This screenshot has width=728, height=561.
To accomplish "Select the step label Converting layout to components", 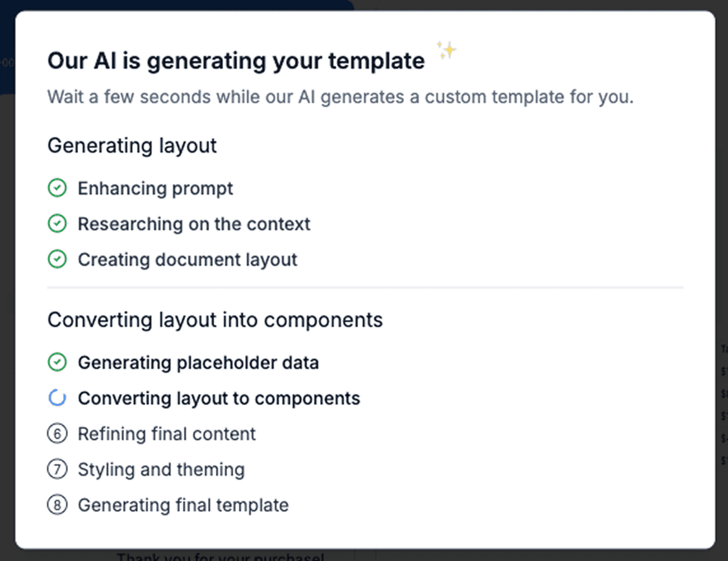I will pos(219,398).
